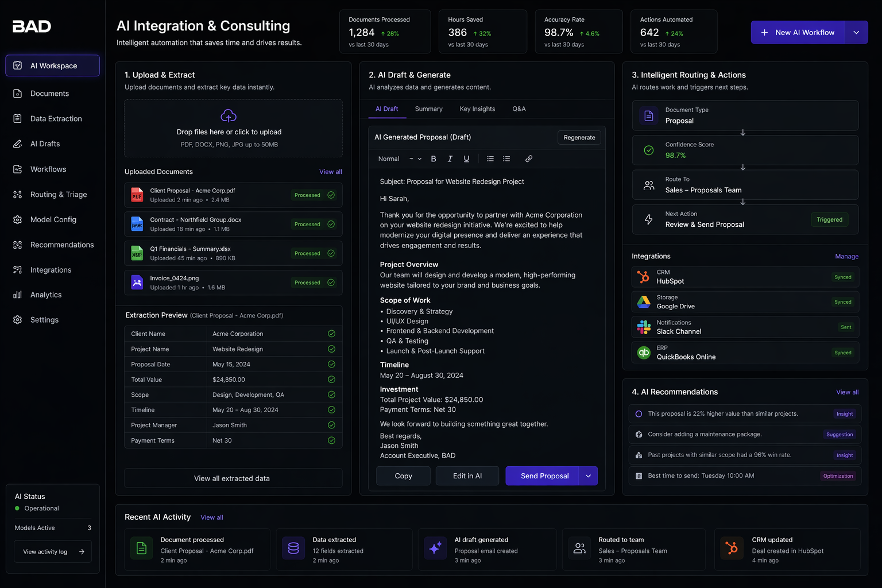Viewport: 882px width, 588px height.
Task: Toggle italic formatting
Action: pos(450,159)
